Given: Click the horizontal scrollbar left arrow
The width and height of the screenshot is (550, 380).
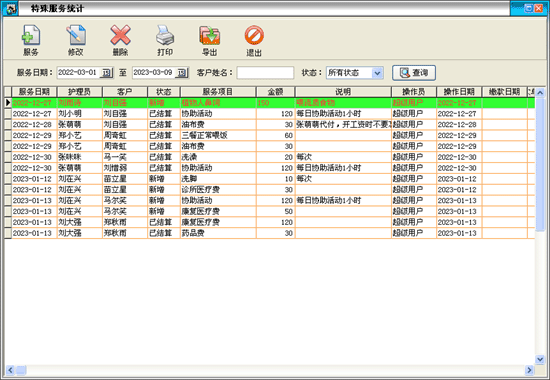Looking at the screenshot, I should pyautogui.click(x=10, y=370).
